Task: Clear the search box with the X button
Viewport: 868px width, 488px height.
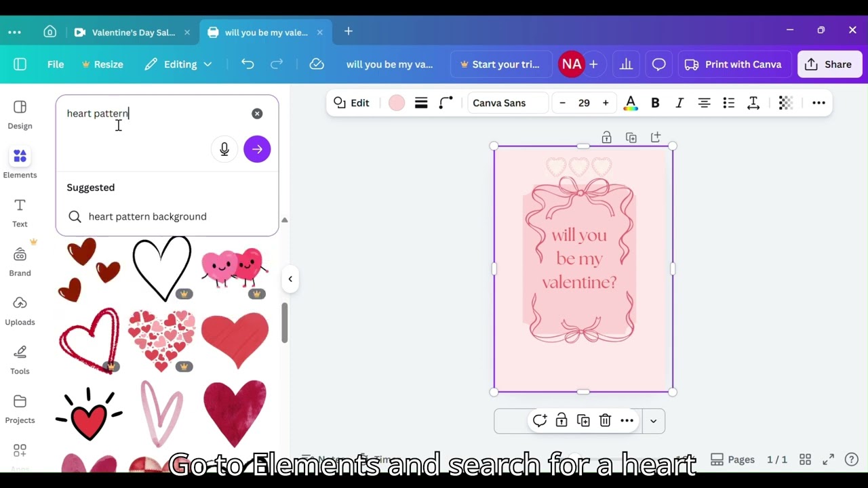Action: pyautogui.click(x=257, y=114)
